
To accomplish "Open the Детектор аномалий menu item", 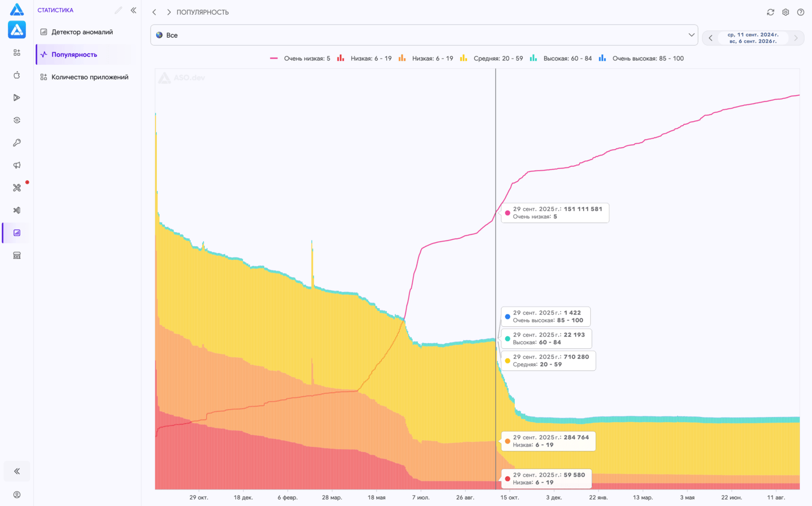I will pos(82,32).
